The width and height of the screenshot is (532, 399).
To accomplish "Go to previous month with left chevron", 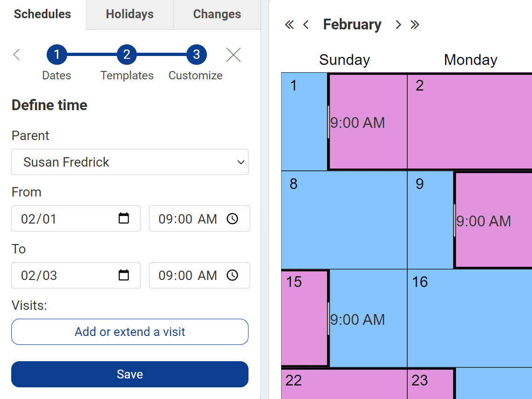I will (305, 24).
